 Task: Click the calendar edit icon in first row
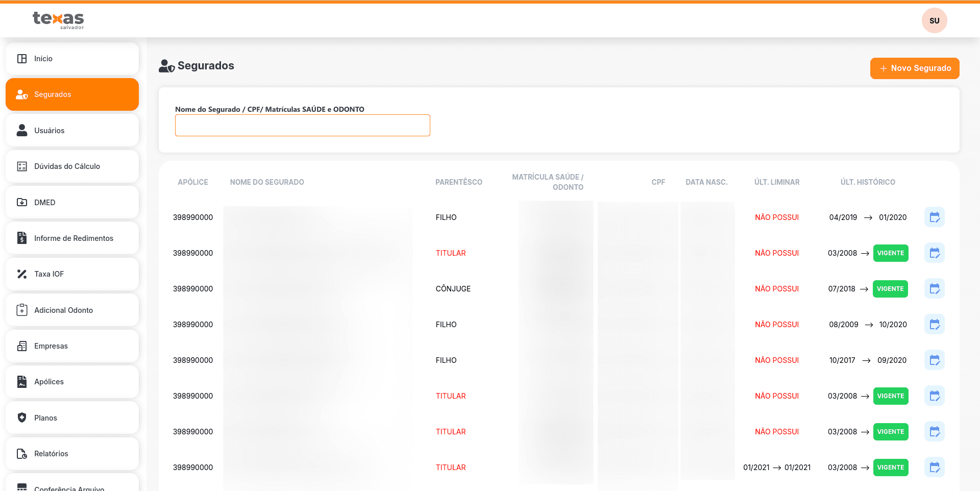pos(934,217)
